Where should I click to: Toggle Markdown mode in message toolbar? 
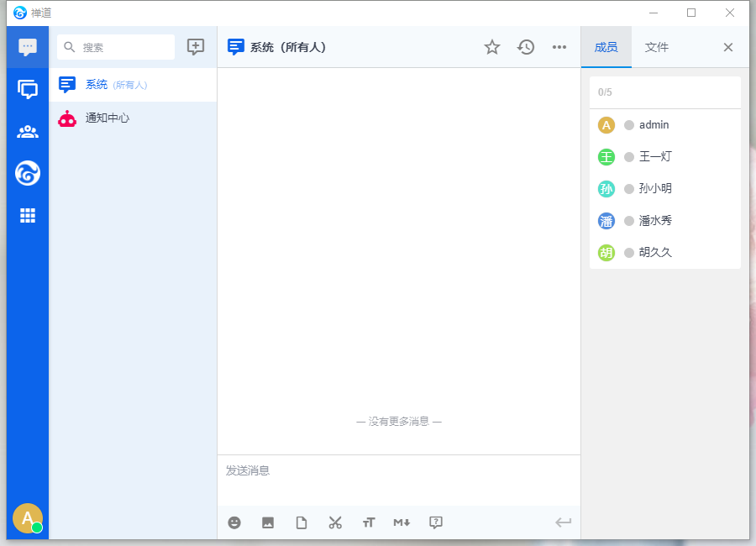click(x=402, y=522)
